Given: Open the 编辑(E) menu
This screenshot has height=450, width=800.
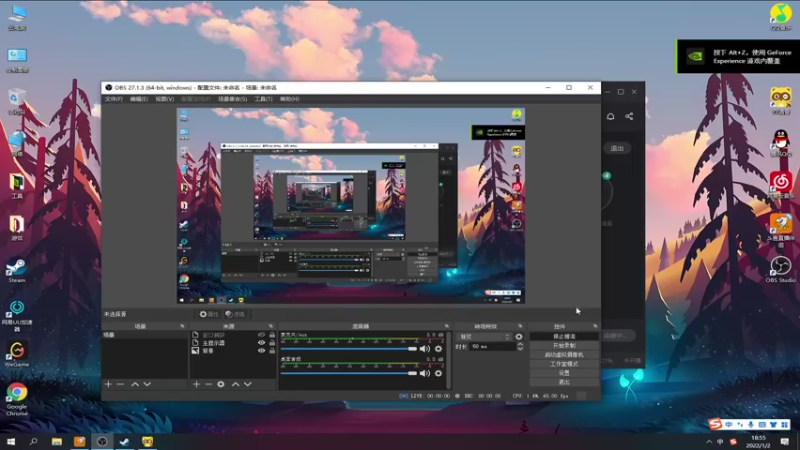Looking at the screenshot, I should point(139,99).
